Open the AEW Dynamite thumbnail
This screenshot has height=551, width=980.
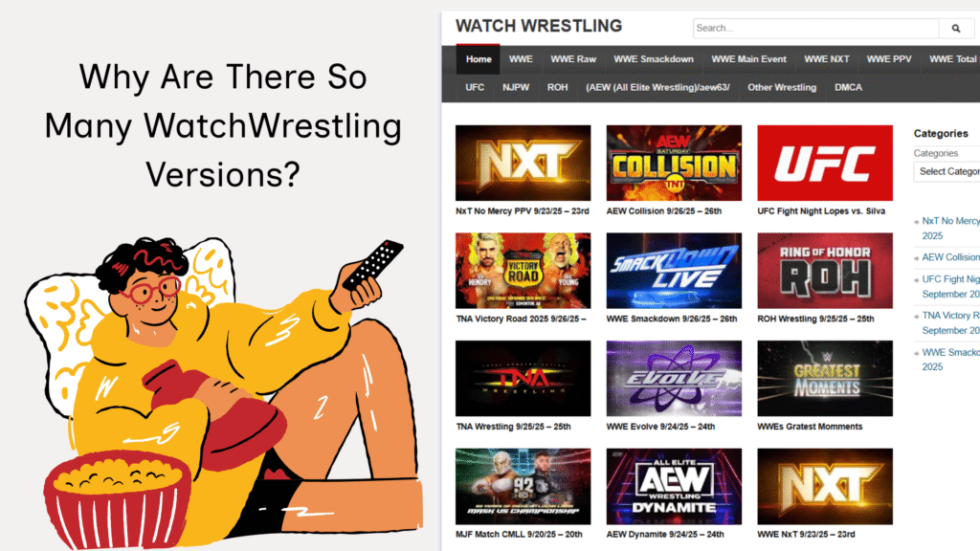pyautogui.click(x=674, y=486)
